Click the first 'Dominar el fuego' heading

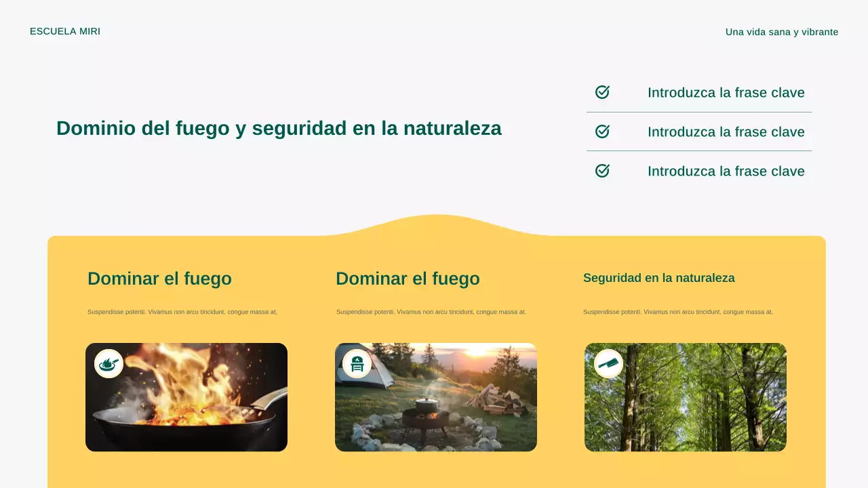[160, 279]
